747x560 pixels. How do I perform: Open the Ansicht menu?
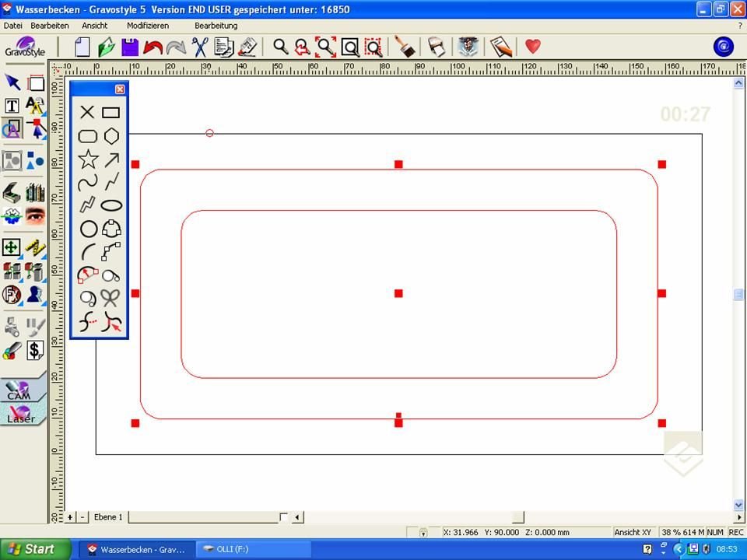coord(94,26)
